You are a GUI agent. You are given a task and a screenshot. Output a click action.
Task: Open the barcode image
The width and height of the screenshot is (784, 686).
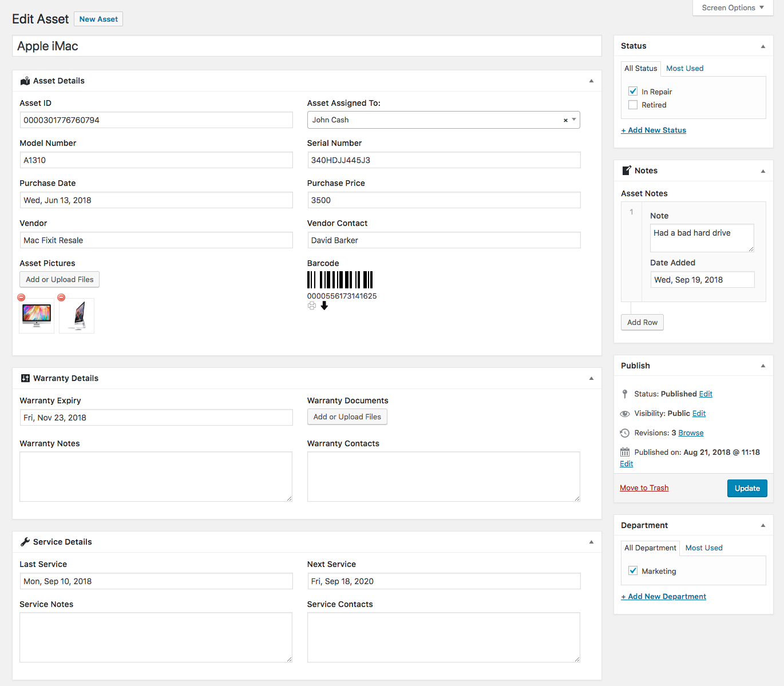tap(340, 280)
